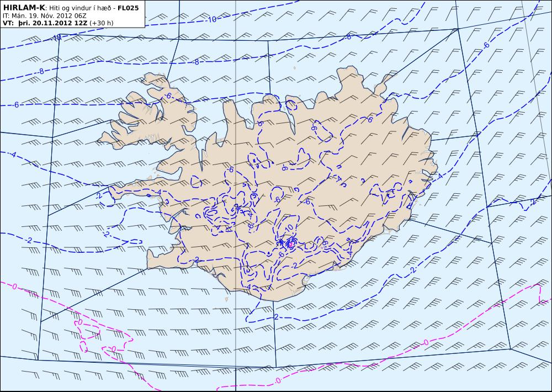
Task: Click the FL025 flight level label
Action: pyautogui.click(x=128, y=8)
